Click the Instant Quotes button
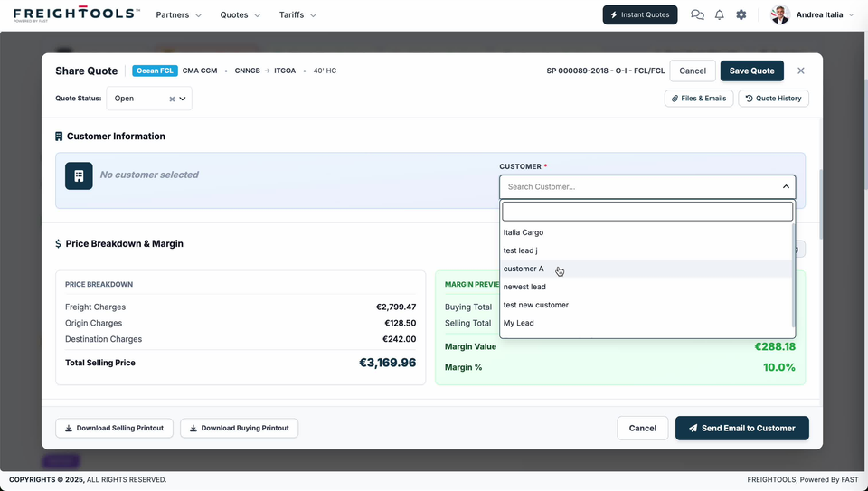Image resolution: width=868 pixels, height=491 pixels. (640, 15)
